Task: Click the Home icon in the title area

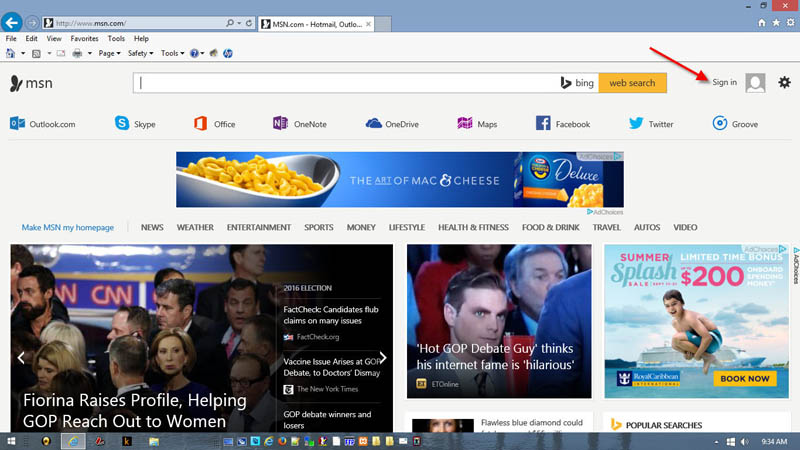Action: pos(762,22)
